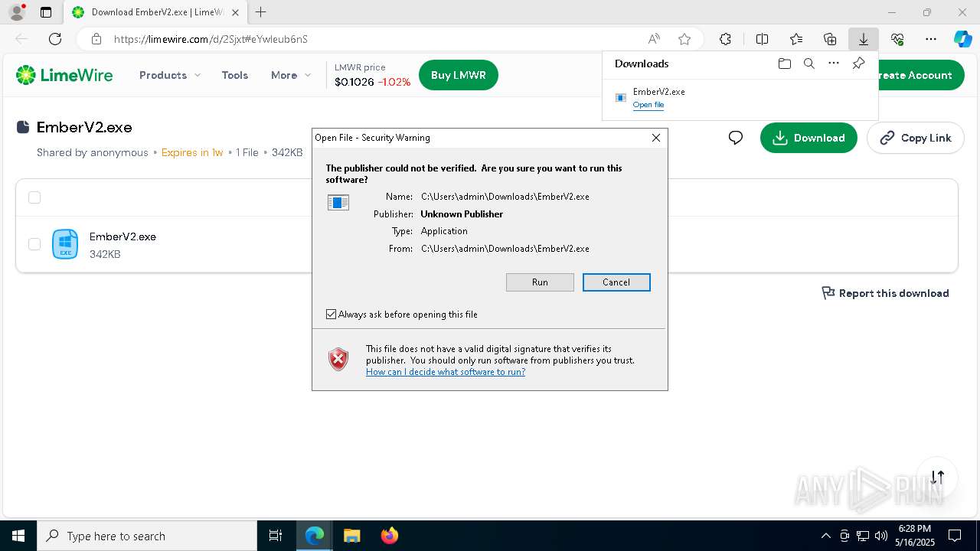Search downloads with magnifier icon
The width and height of the screenshot is (980, 551).
click(808, 64)
